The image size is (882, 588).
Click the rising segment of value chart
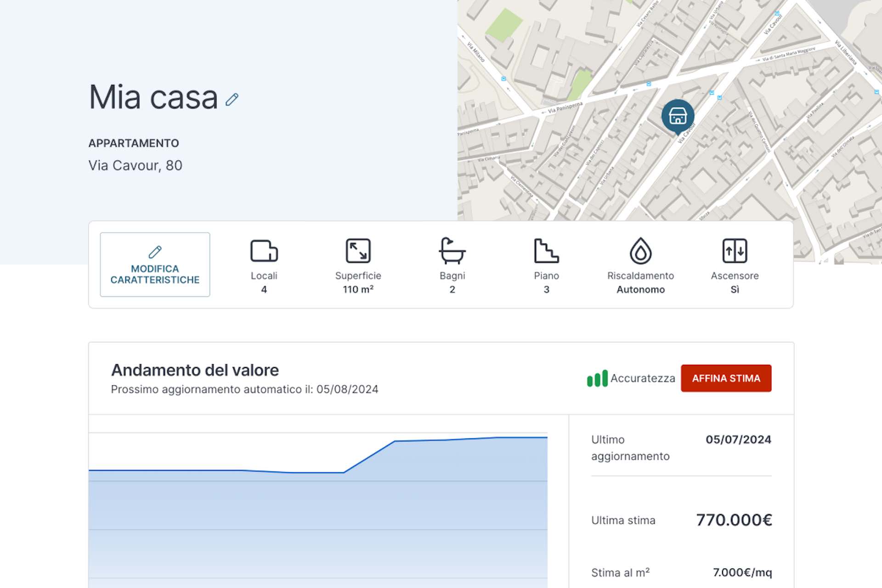click(x=369, y=457)
